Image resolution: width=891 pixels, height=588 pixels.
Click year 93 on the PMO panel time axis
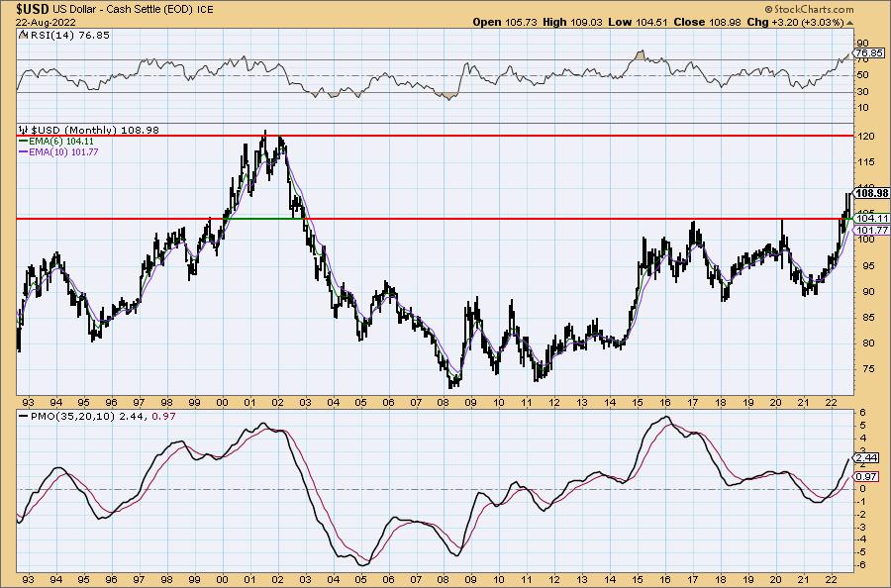28,579
